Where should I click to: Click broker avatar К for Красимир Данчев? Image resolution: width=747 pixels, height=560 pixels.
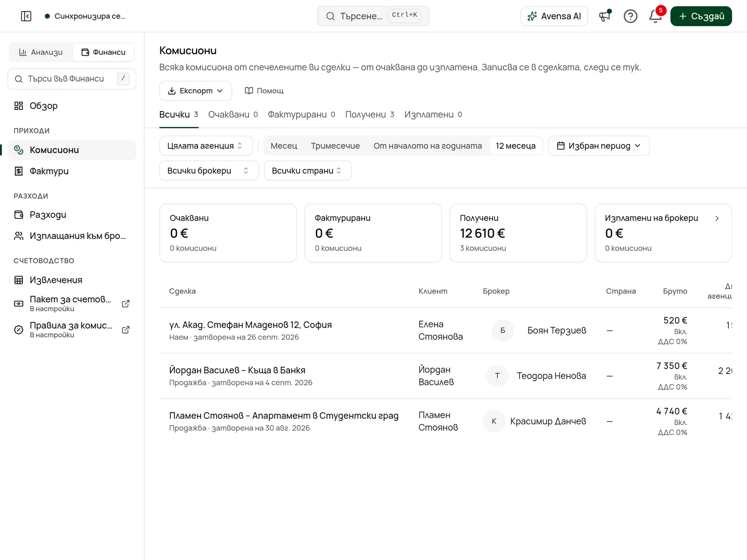tap(494, 421)
